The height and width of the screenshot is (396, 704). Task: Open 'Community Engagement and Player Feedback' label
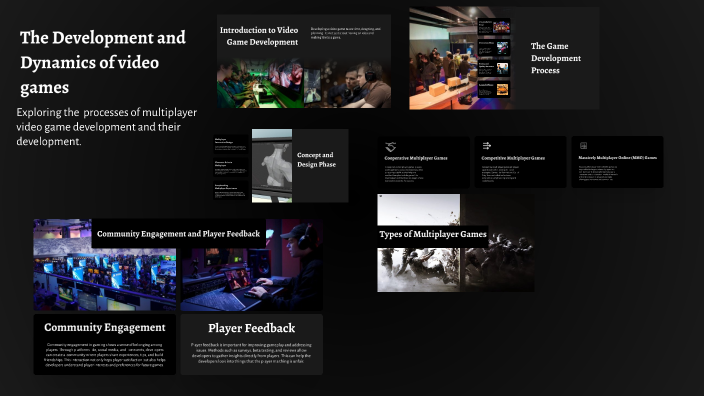click(x=178, y=234)
